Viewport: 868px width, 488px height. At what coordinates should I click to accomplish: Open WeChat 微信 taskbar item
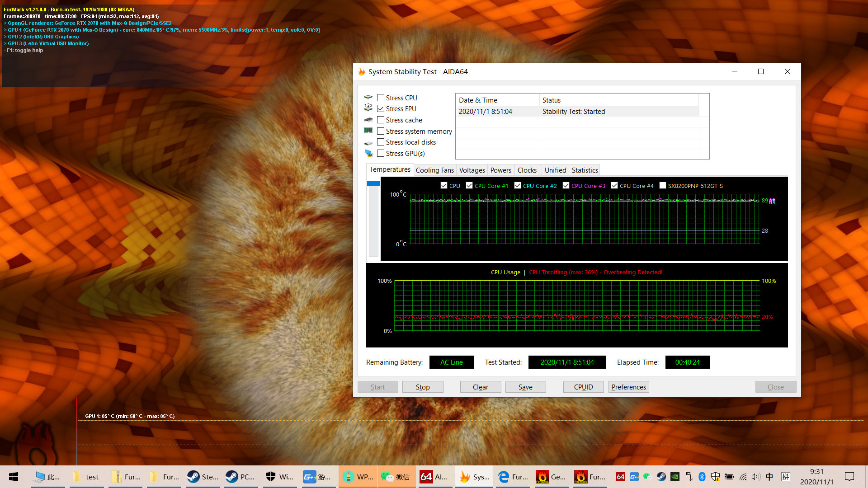396,477
